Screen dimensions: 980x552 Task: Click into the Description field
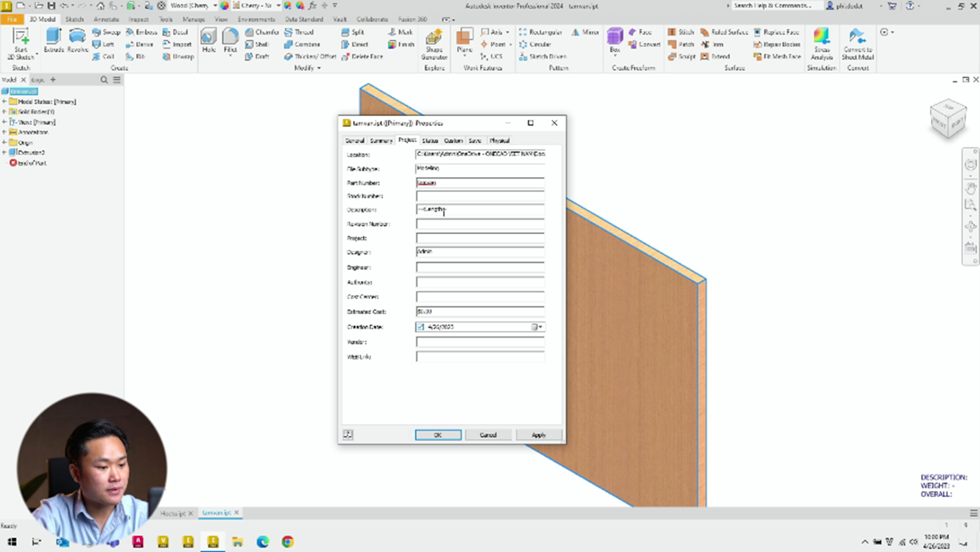(480, 210)
